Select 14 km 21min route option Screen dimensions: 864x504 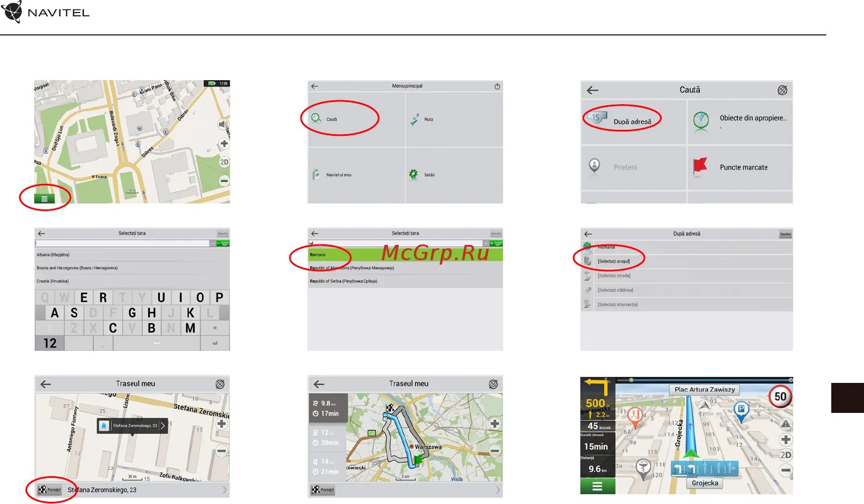pos(328,466)
